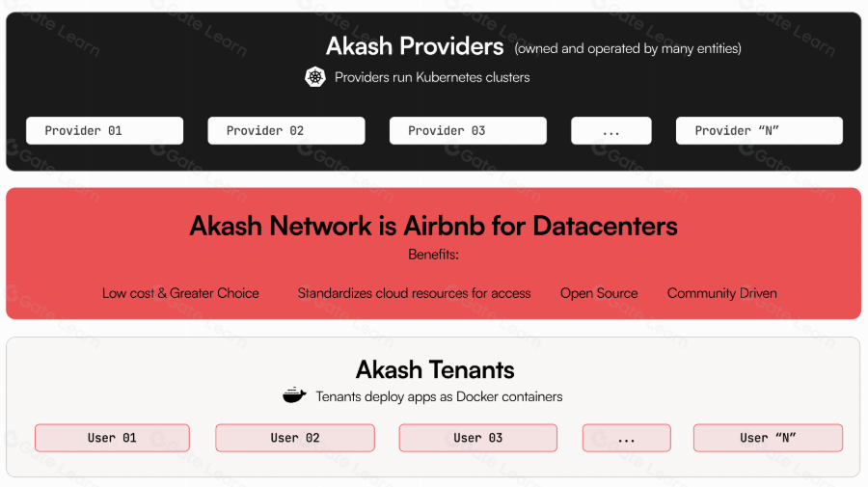Click the Provider "N" box

[x=759, y=130]
